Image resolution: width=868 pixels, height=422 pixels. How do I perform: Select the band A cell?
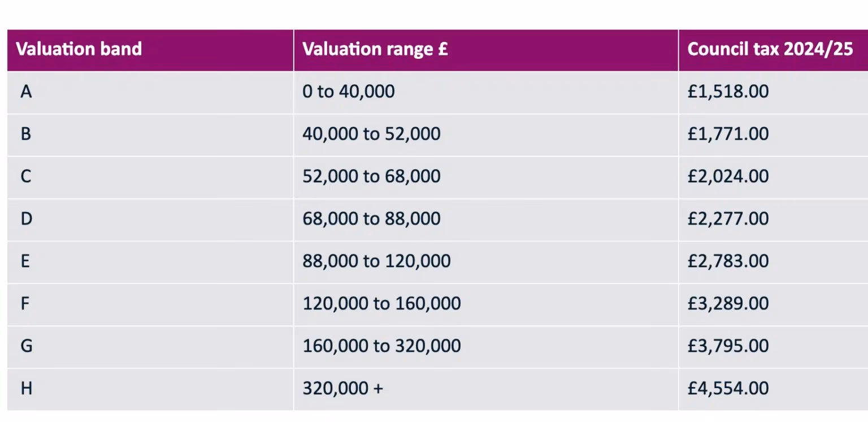pos(26,92)
